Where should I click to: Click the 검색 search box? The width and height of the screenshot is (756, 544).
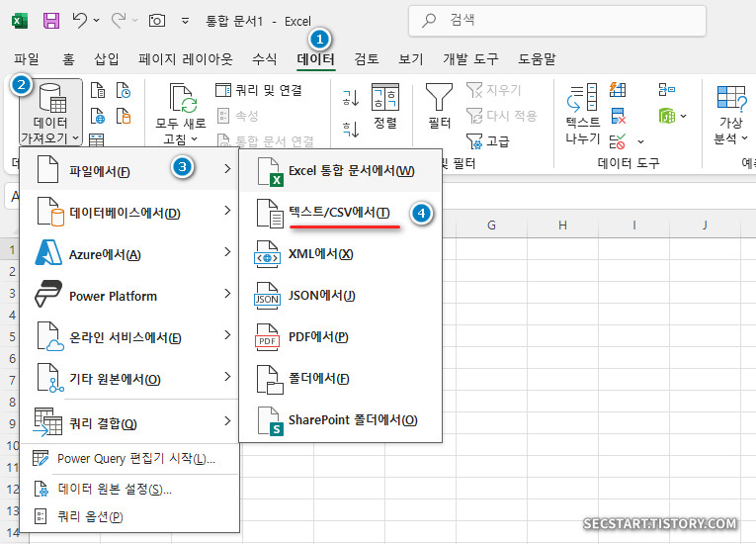[x=557, y=20]
